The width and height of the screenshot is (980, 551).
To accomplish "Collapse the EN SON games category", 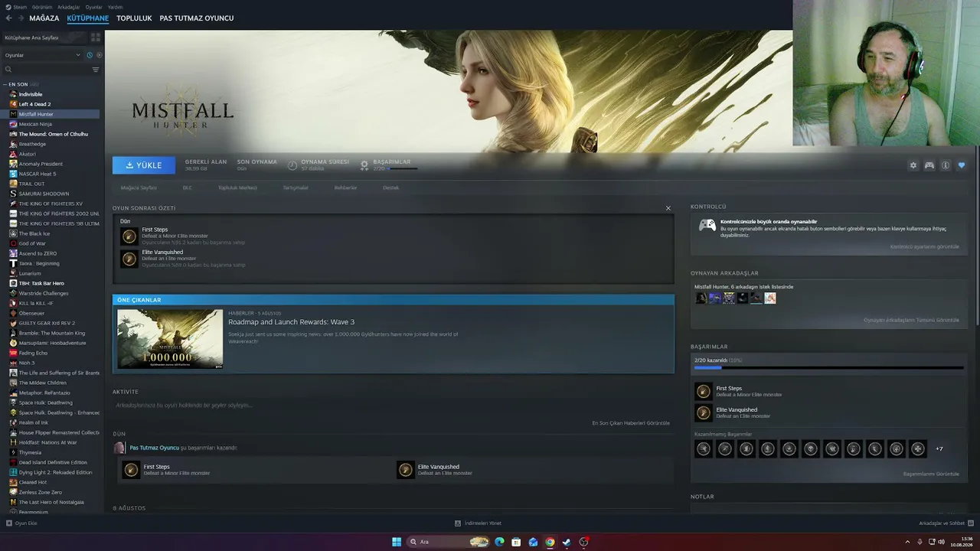I will click(5, 84).
